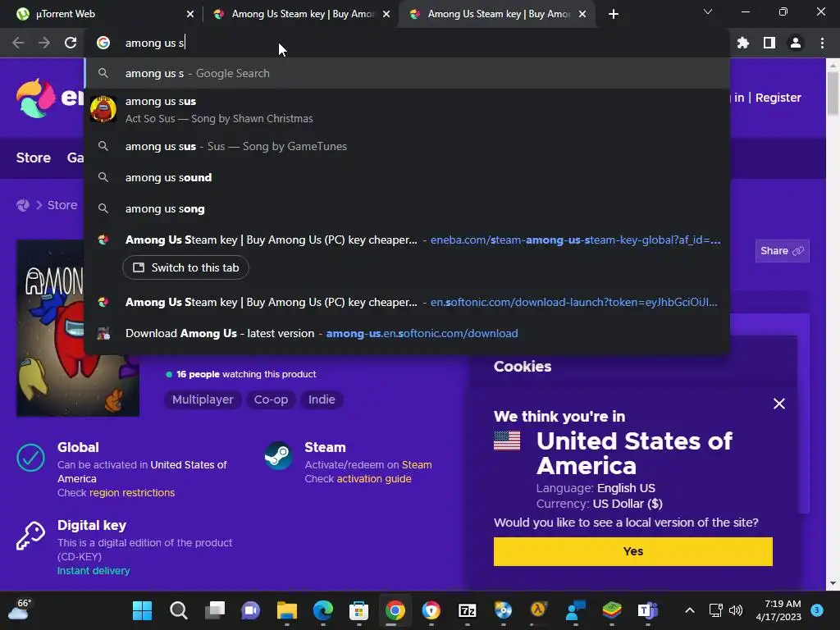Image resolution: width=840 pixels, height=630 pixels.
Task: Select the 'among us song' suggestion
Action: [x=407, y=209]
